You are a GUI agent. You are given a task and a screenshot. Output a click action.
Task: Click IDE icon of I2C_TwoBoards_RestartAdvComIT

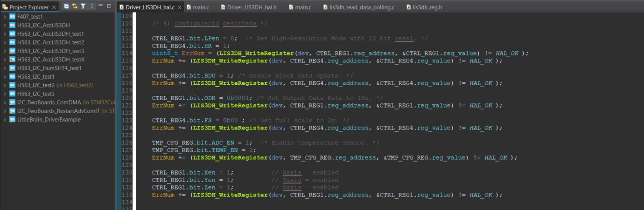point(12,111)
